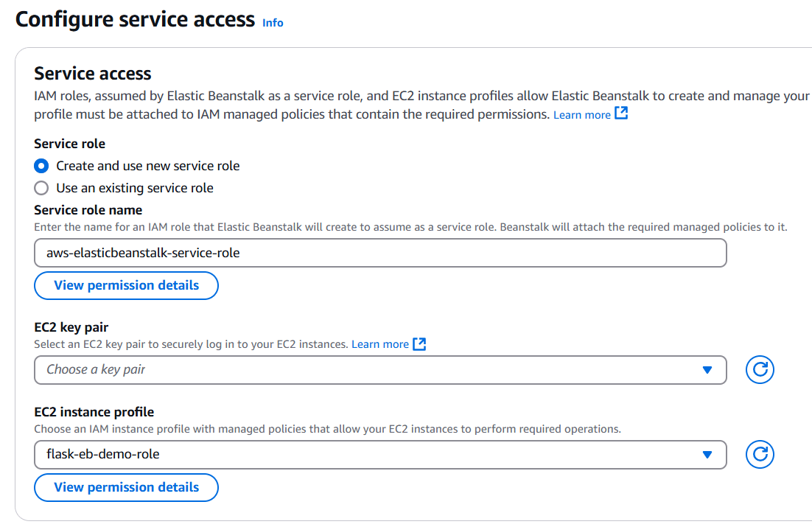Click the arrow icon in instance profile dropdown
The width and height of the screenshot is (812, 527).
pyautogui.click(x=707, y=455)
